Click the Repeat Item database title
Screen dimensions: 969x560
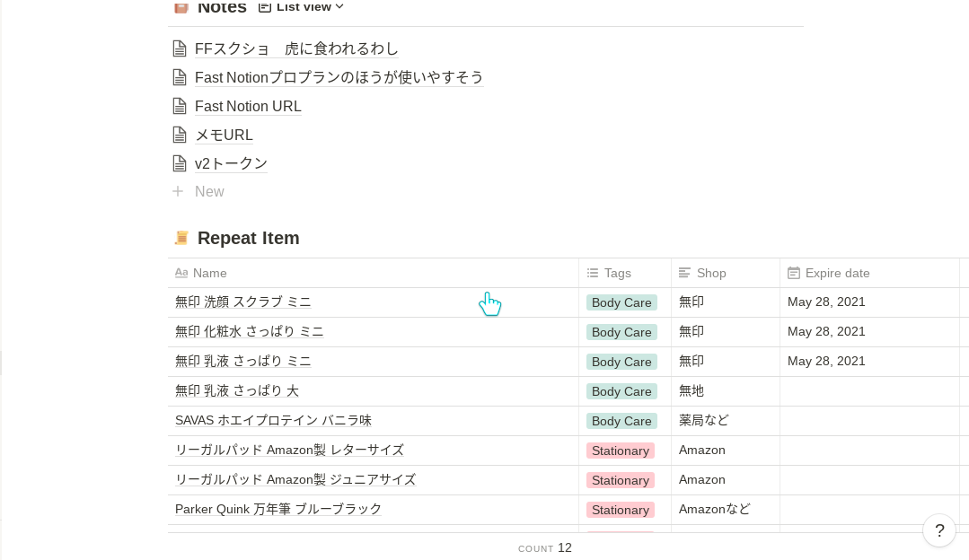pyautogui.click(x=249, y=238)
